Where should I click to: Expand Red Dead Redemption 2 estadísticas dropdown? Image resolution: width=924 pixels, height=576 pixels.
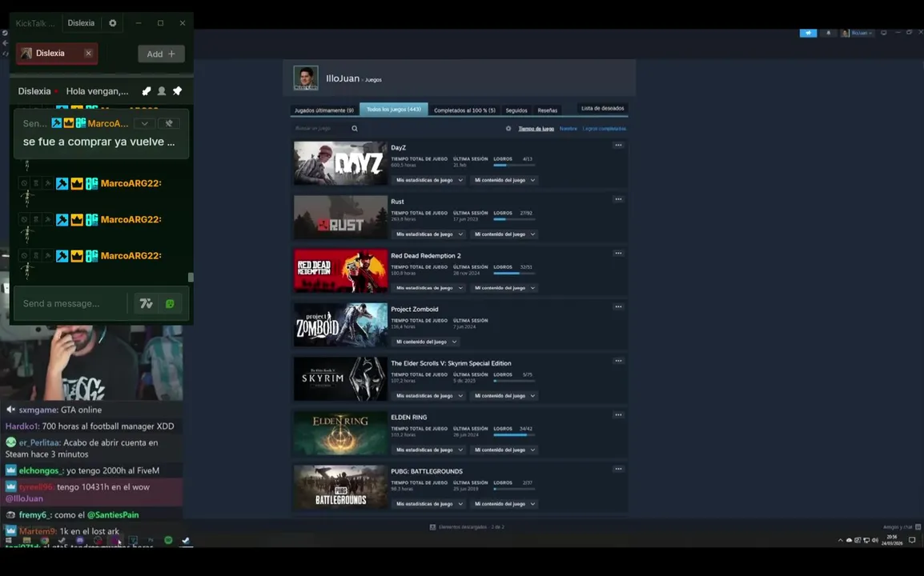point(429,288)
